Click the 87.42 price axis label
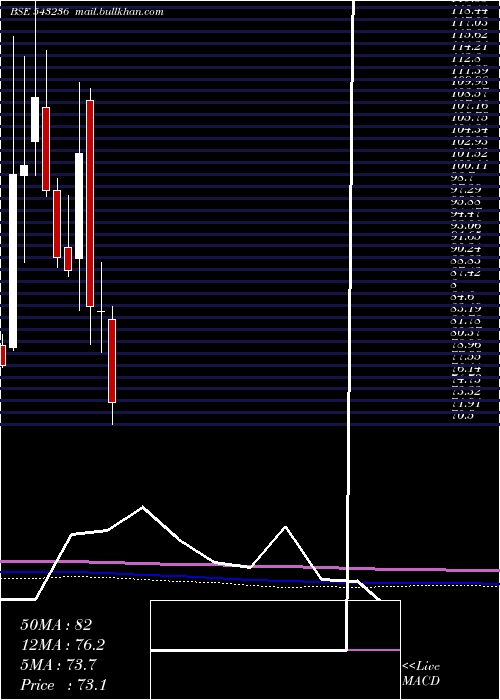This screenshot has width=500, height=700. point(466,273)
